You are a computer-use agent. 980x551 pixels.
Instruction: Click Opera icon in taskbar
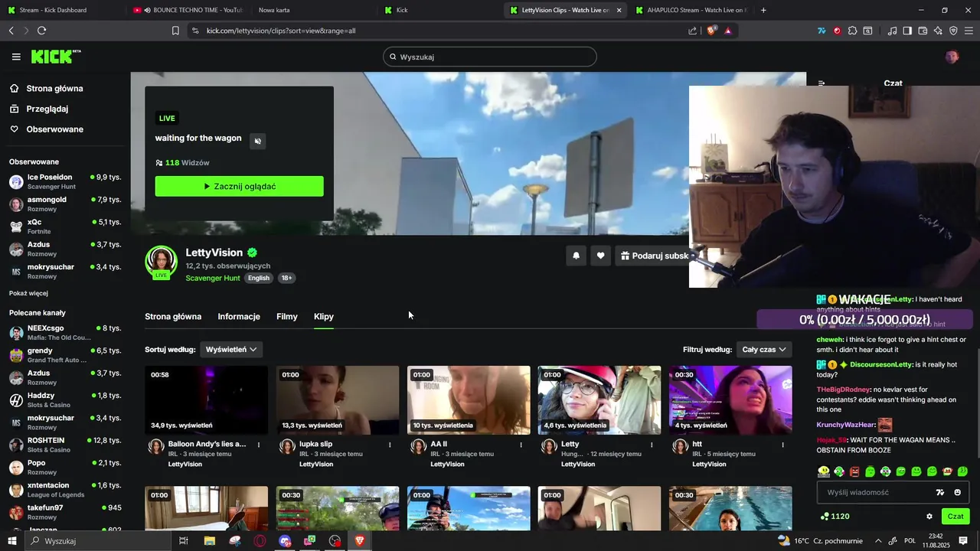click(x=260, y=541)
